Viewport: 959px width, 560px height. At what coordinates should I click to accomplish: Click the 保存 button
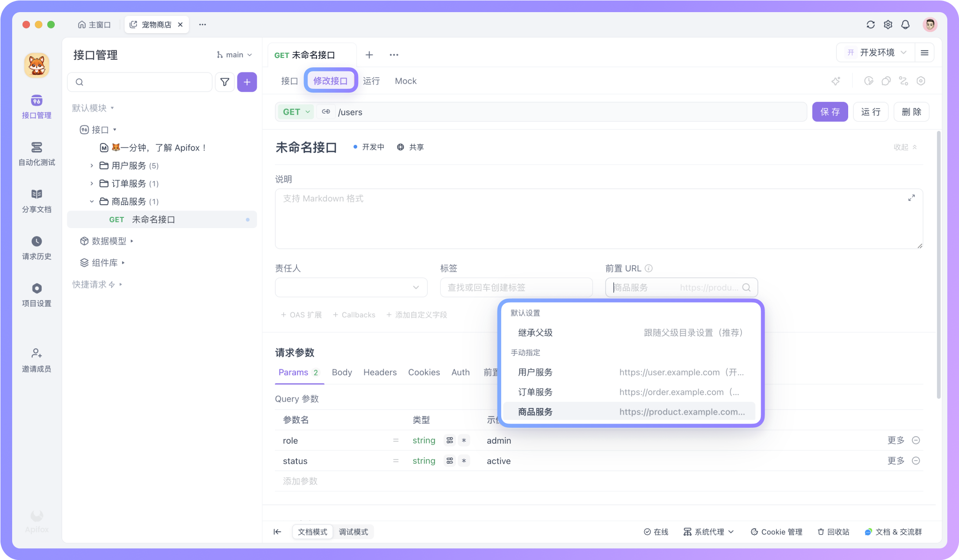pyautogui.click(x=830, y=112)
